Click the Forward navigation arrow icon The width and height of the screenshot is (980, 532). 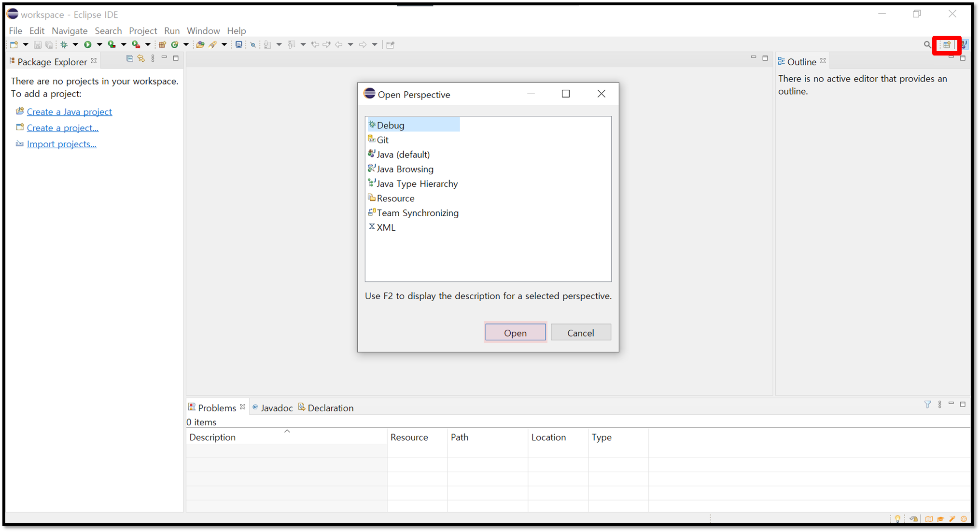(x=363, y=44)
